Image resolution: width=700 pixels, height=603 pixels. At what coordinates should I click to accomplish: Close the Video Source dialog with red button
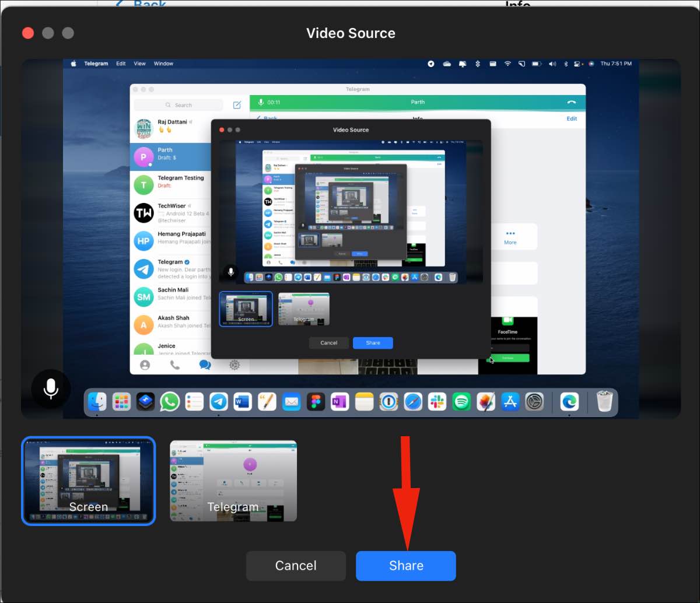click(x=28, y=33)
